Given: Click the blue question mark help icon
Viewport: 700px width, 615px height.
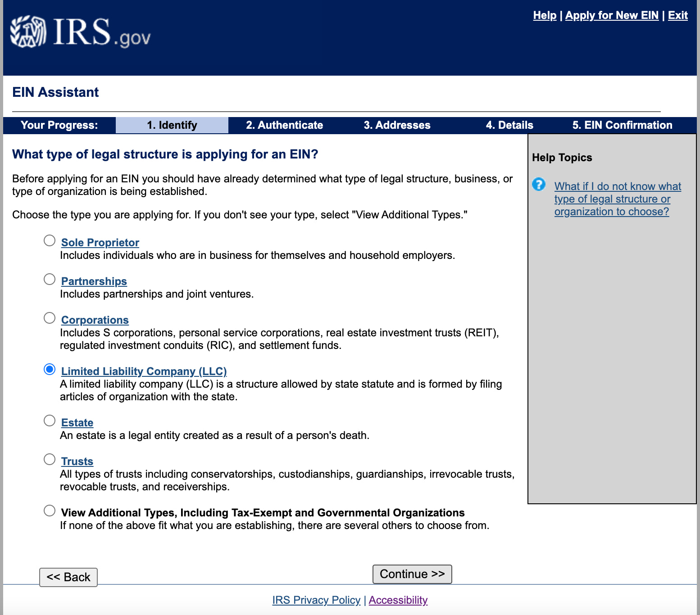Looking at the screenshot, I should (539, 185).
